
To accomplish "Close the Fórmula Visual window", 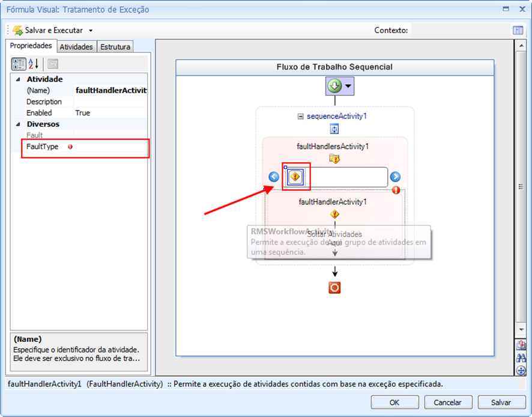I will [522, 9].
